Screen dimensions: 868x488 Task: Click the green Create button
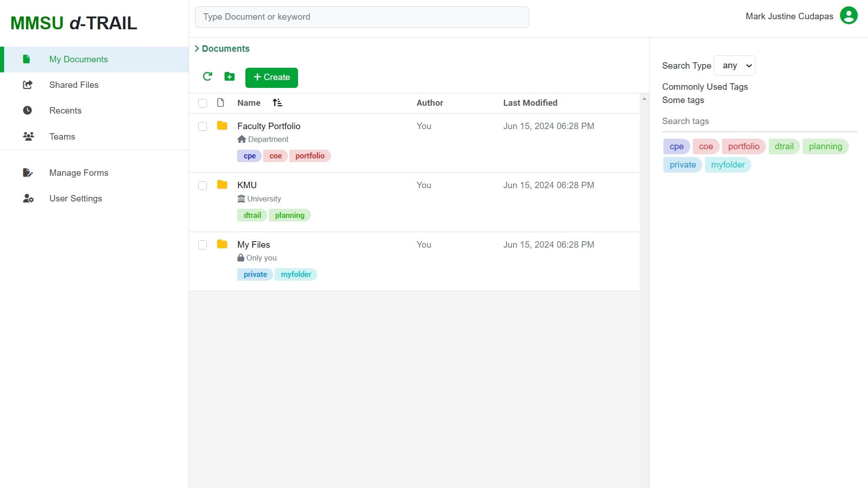click(271, 77)
